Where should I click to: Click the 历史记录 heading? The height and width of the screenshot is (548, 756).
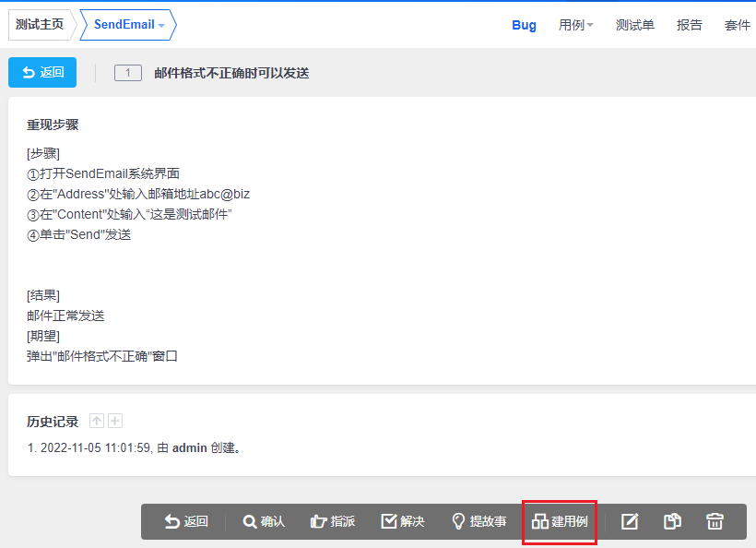point(53,422)
